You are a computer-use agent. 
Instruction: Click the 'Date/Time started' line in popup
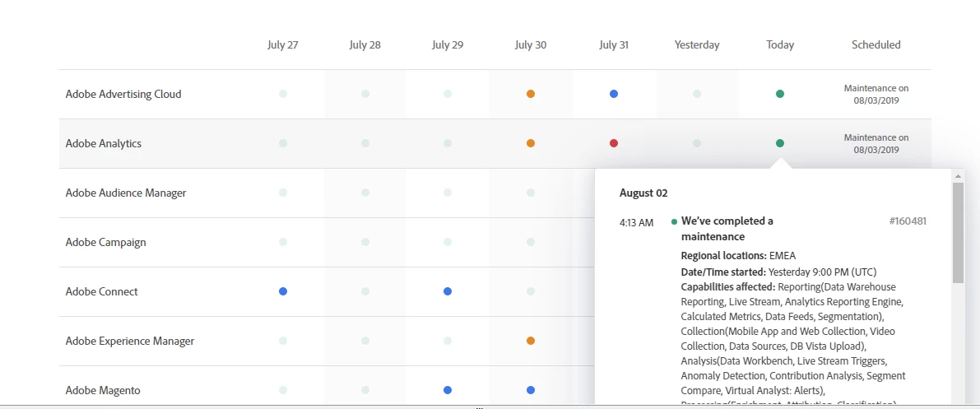[778, 272]
